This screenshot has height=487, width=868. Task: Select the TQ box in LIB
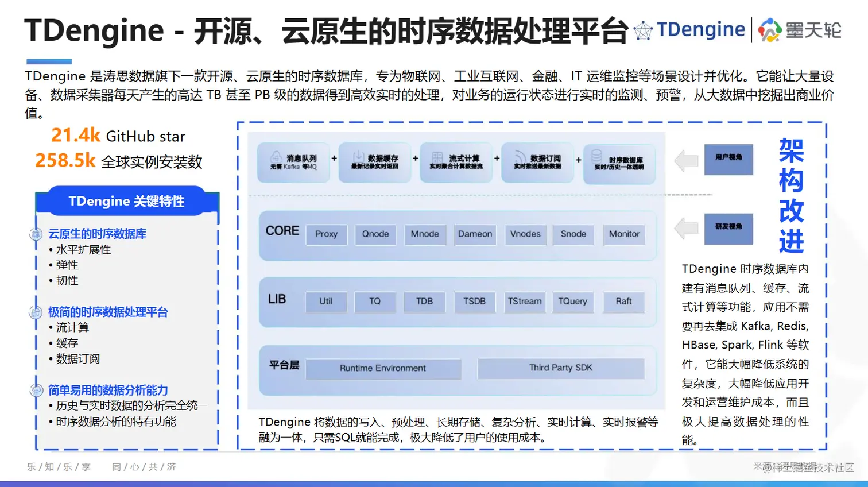pyautogui.click(x=375, y=302)
